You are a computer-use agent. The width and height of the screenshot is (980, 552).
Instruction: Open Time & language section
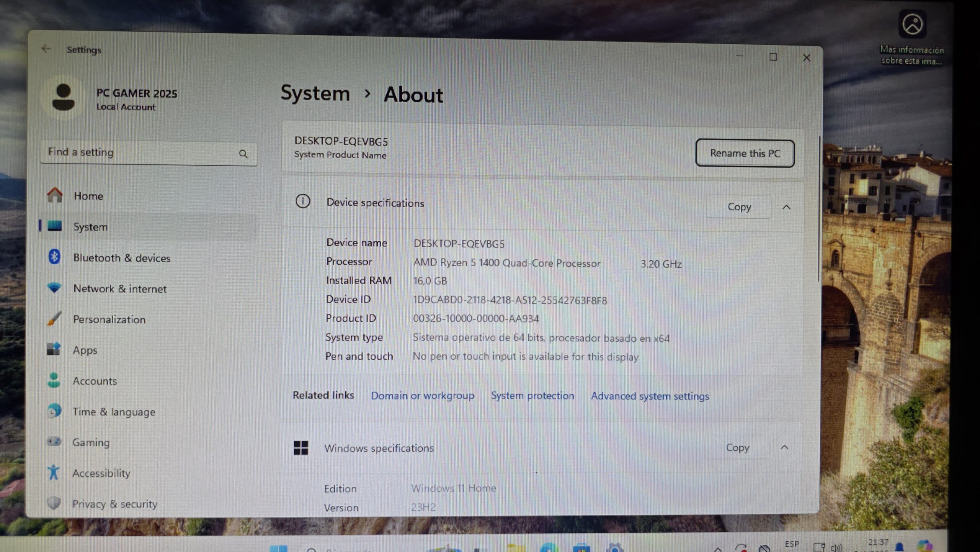[114, 412]
